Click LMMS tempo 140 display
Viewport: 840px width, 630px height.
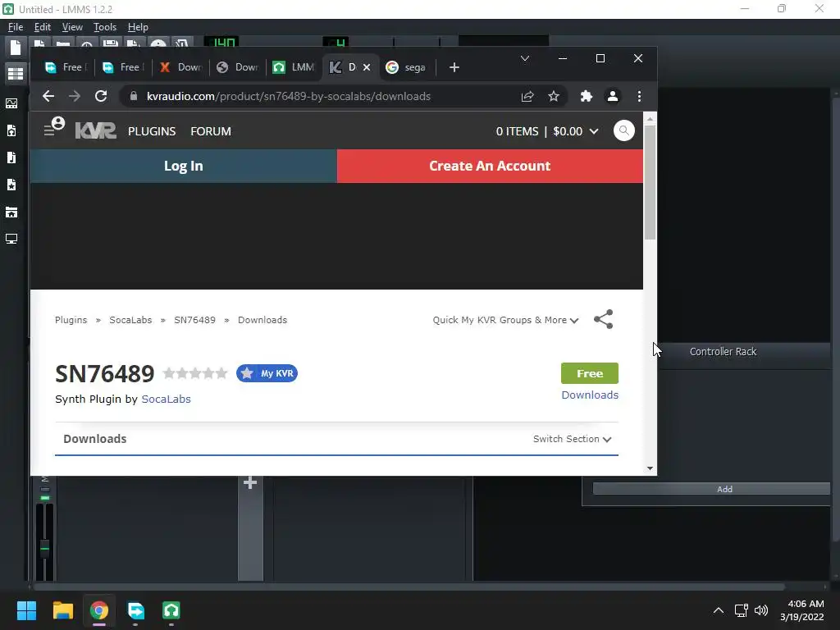coord(221,42)
